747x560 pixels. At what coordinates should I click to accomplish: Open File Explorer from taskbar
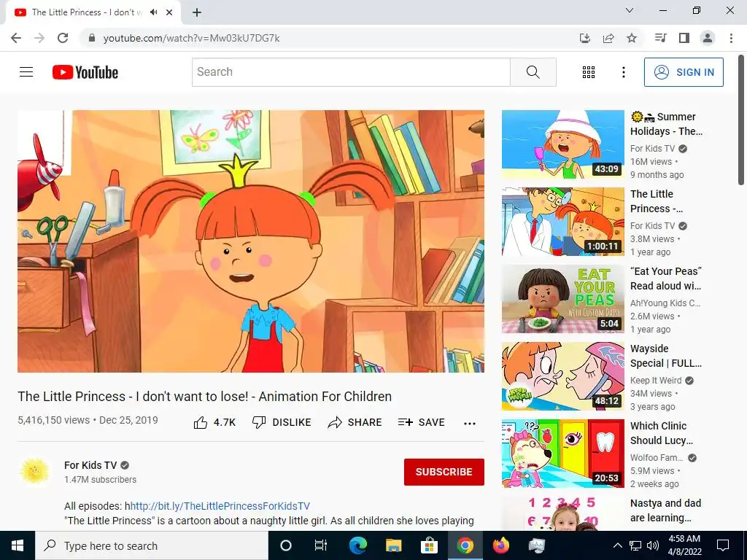click(x=393, y=545)
